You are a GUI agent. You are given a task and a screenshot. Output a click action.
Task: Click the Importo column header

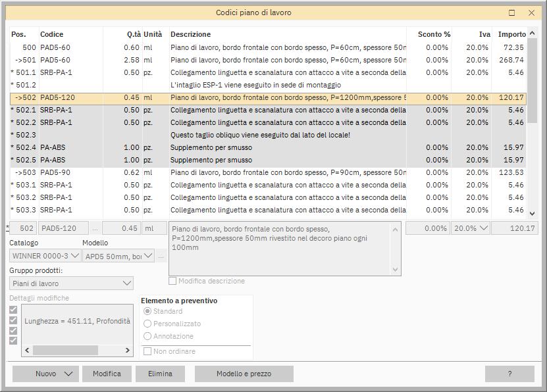point(511,34)
